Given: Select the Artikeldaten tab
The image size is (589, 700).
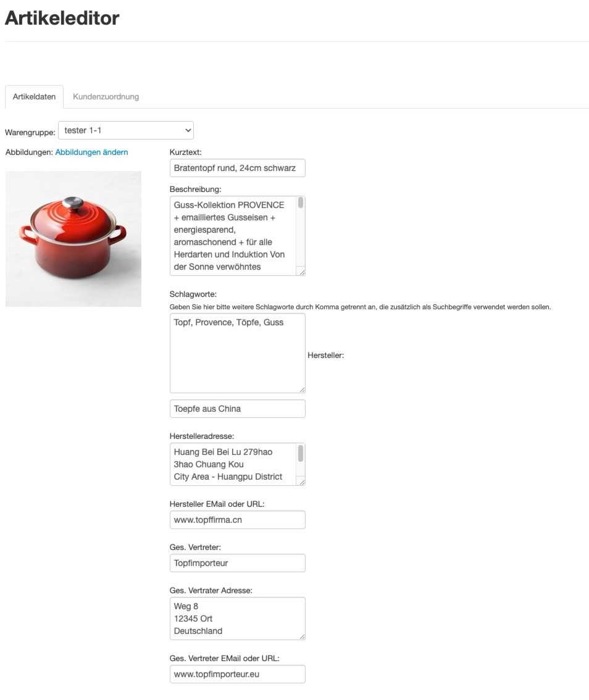Looking at the screenshot, I should [x=35, y=96].
